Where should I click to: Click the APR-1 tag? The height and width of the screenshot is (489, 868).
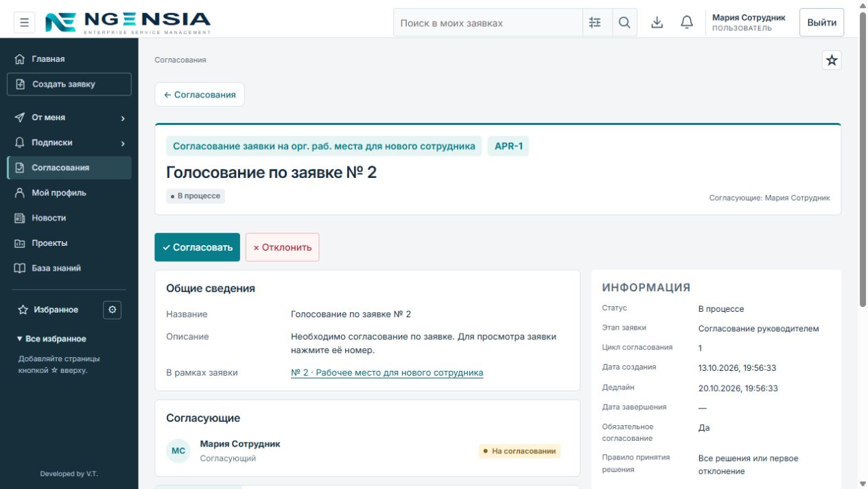point(508,146)
